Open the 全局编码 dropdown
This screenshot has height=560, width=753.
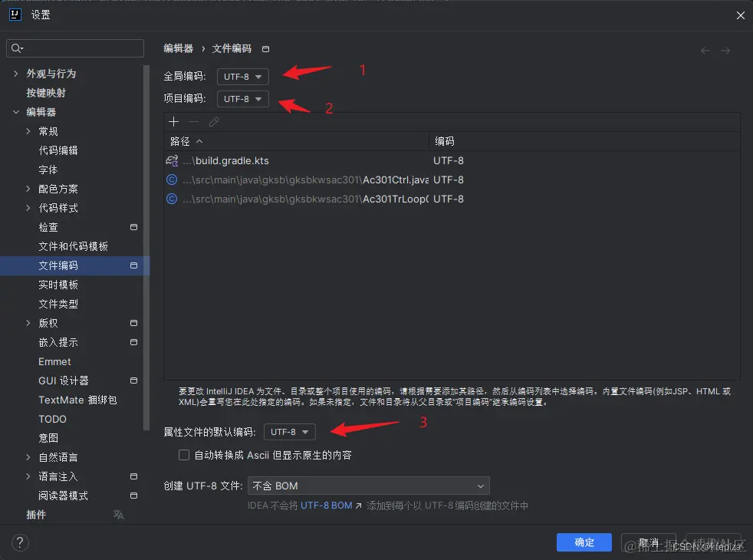pos(243,76)
